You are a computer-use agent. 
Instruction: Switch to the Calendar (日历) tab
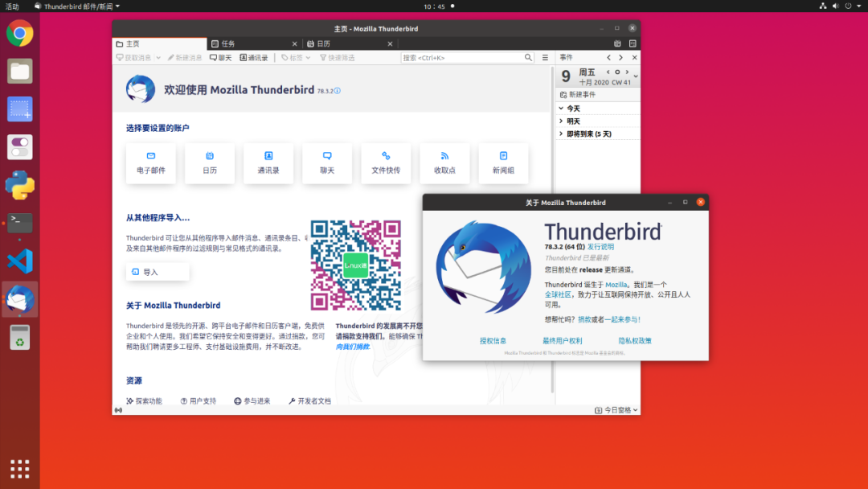point(350,43)
